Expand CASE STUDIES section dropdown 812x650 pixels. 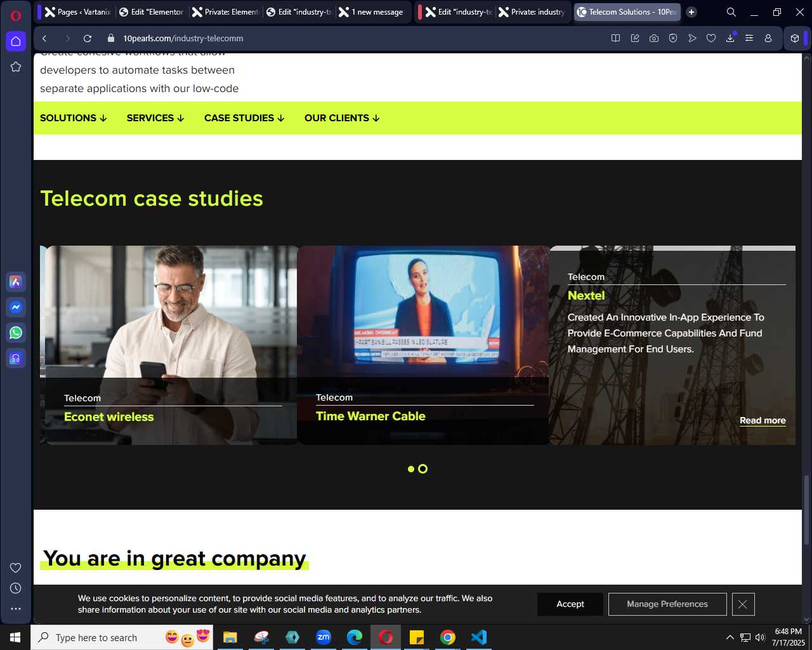244,118
